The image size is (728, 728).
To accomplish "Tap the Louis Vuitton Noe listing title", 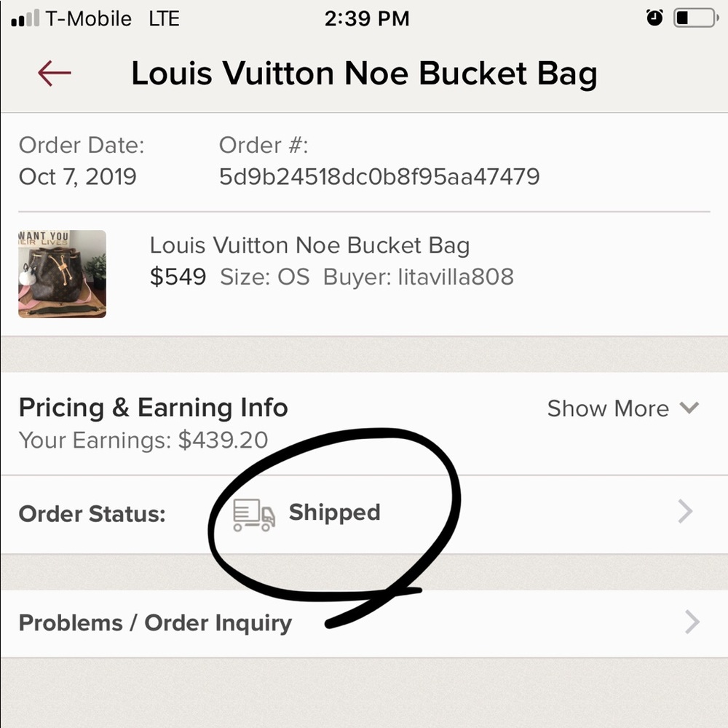I will 309,245.
